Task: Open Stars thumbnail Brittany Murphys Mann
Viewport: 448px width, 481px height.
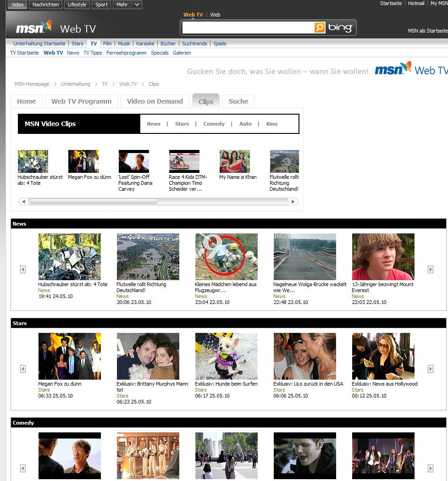Action: pyautogui.click(x=148, y=356)
